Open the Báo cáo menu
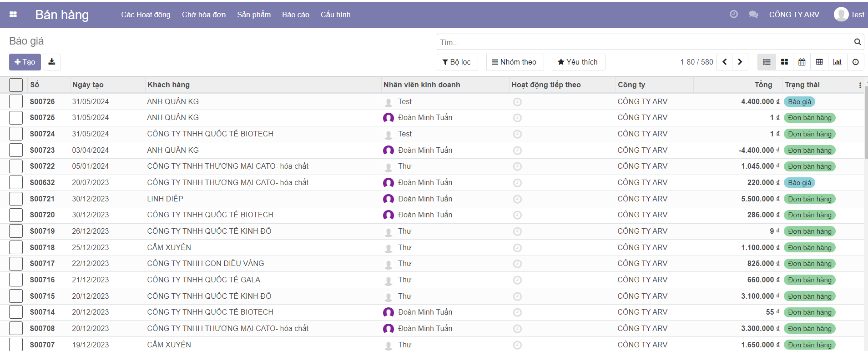The height and width of the screenshot is (351, 868). 295,15
